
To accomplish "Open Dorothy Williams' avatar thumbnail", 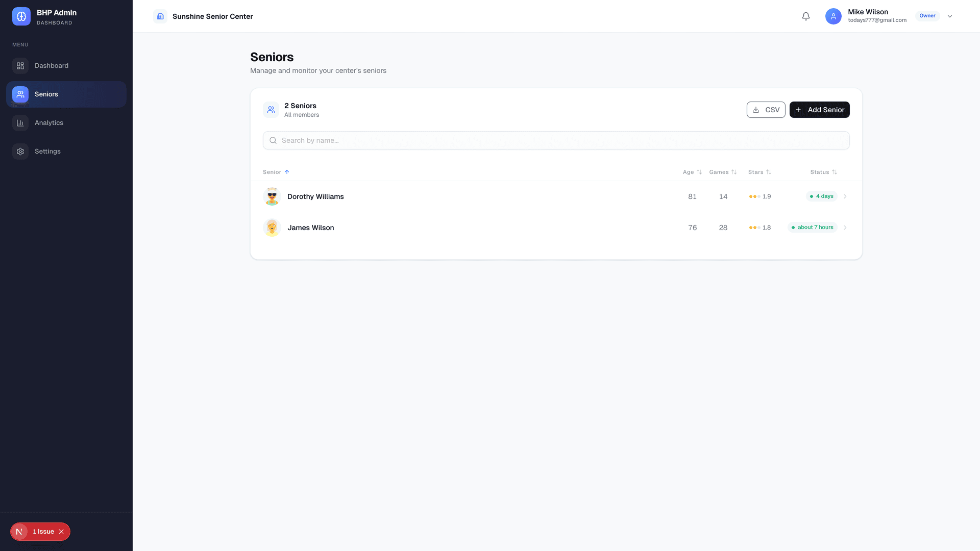I will [x=272, y=196].
